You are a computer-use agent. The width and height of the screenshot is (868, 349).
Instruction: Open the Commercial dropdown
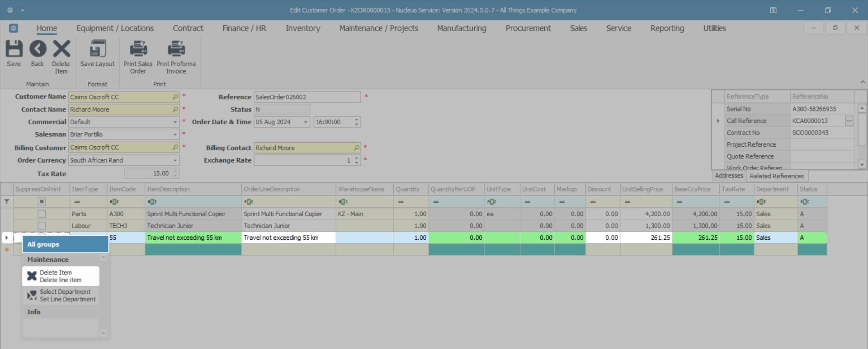point(175,122)
